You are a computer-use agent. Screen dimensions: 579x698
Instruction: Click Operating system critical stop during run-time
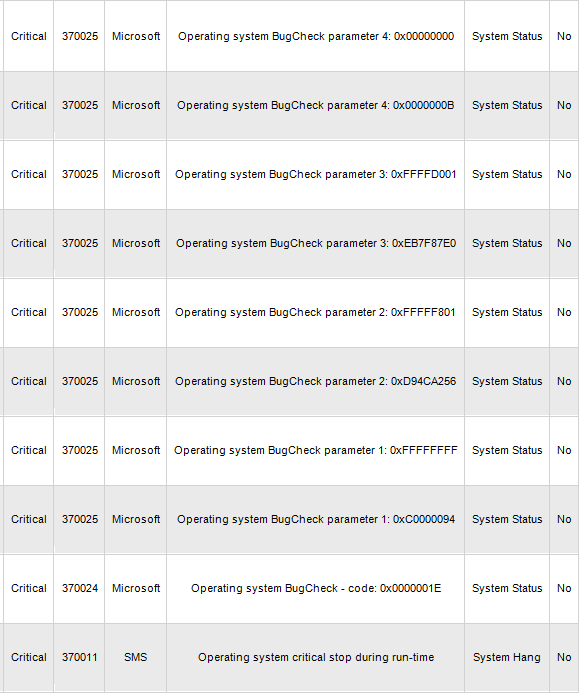pyautogui.click(x=316, y=657)
